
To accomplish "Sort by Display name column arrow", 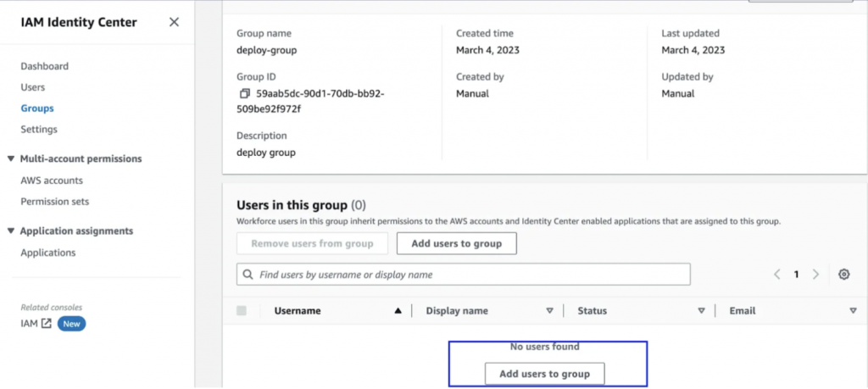I will (549, 311).
